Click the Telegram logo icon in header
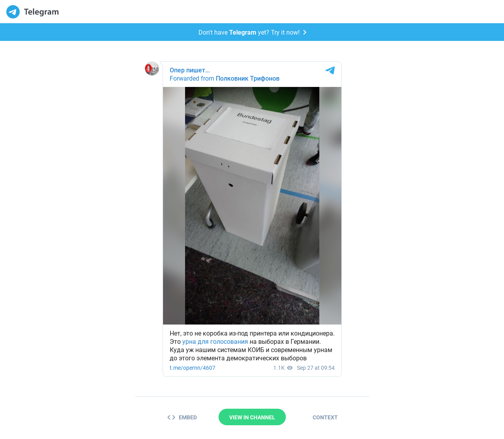504x439 pixels. tap(13, 12)
